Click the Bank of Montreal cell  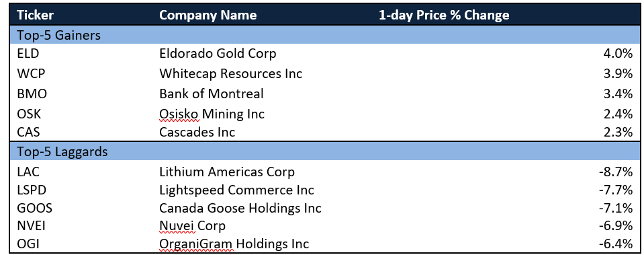click(x=212, y=94)
